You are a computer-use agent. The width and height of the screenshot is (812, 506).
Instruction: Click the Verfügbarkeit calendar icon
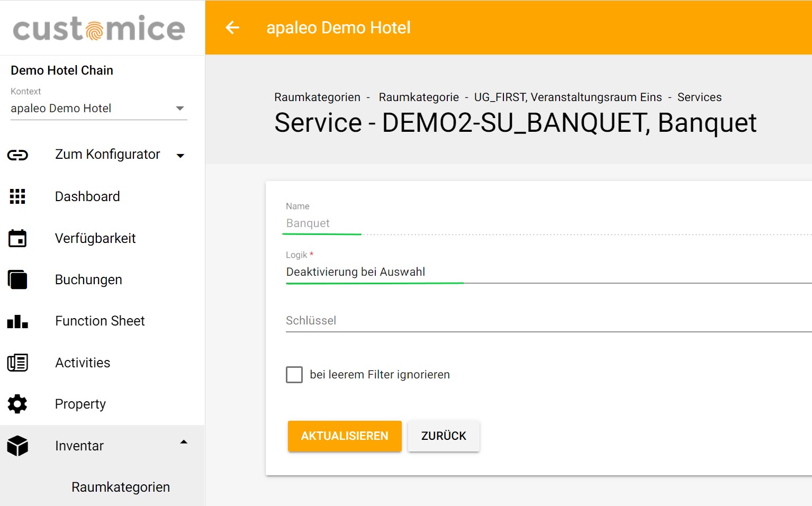pyautogui.click(x=17, y=238)
